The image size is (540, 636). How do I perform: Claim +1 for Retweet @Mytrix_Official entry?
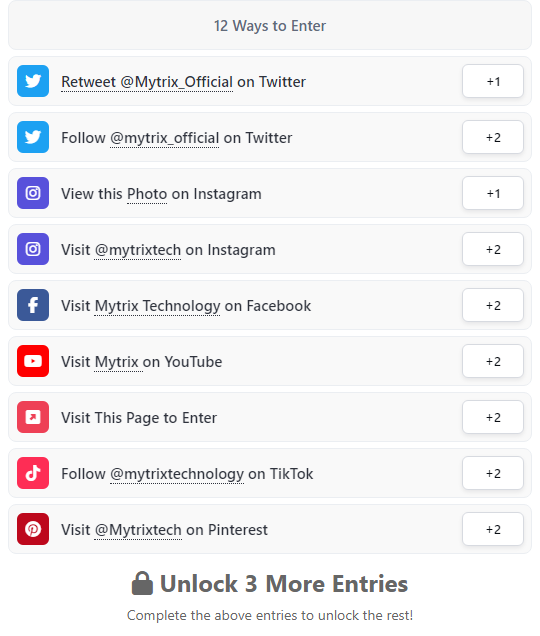coord(493,81)
